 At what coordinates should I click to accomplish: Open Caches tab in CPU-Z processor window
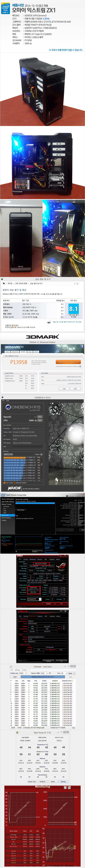25,559
